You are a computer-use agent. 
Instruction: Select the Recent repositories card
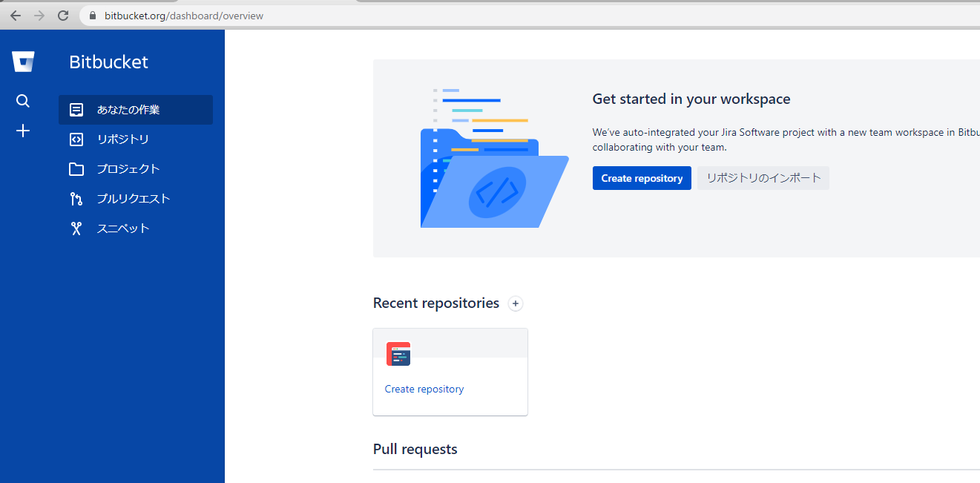tap(450, 372)
